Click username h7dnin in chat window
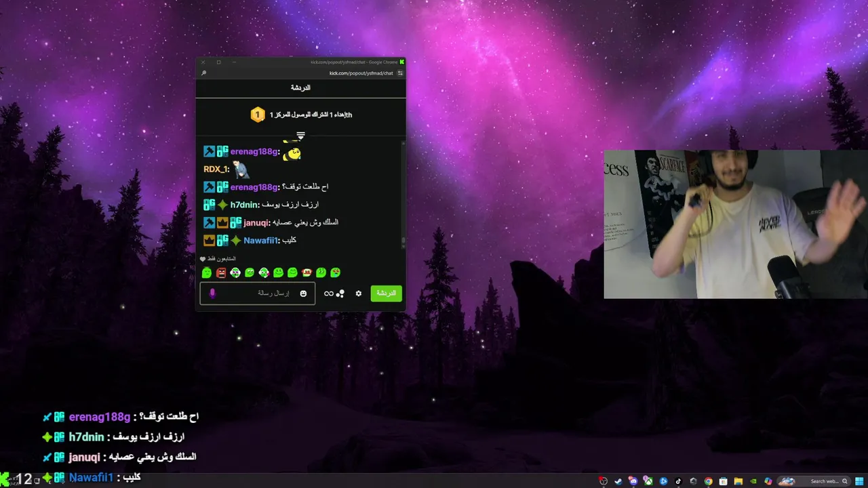The width and height of the screenshot is (868, 488). 245,205
